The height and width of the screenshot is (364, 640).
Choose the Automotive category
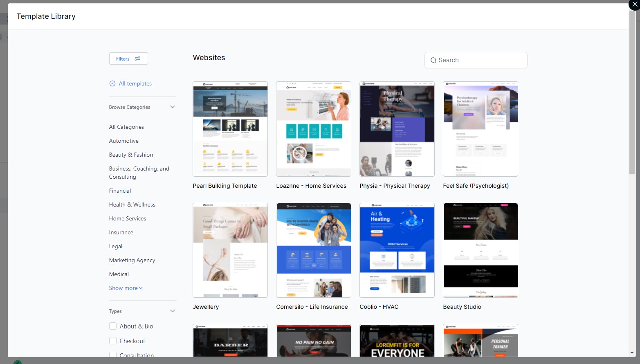coord(124,141)
